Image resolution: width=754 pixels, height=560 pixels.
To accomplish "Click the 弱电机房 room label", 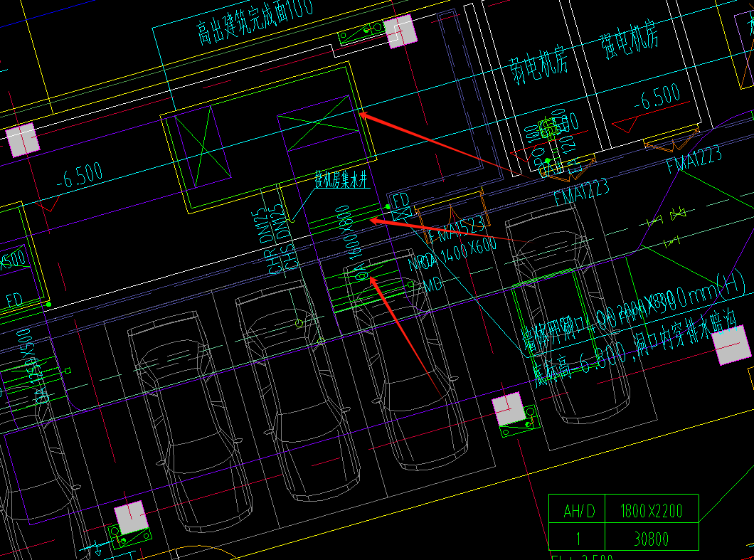I will click(x=538, y=65).
